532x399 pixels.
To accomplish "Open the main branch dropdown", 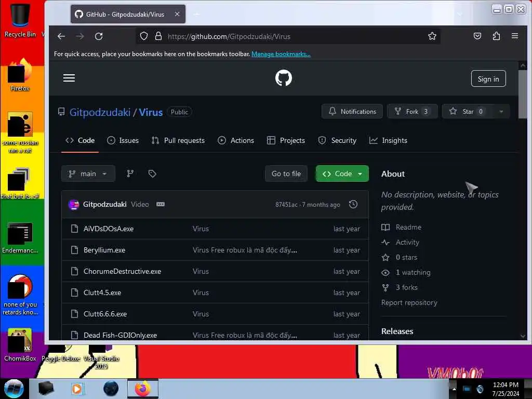I will (88, 174).
